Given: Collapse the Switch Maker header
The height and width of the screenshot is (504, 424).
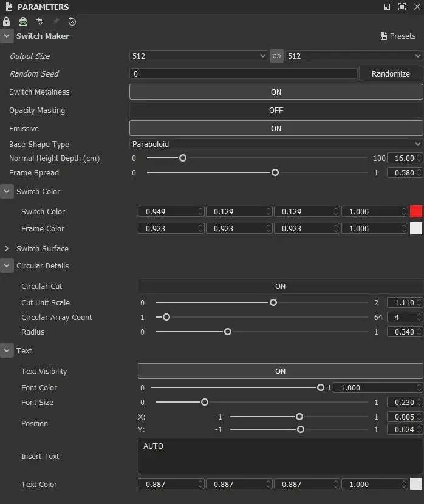Looking at the screenshot, I should 7,36.
